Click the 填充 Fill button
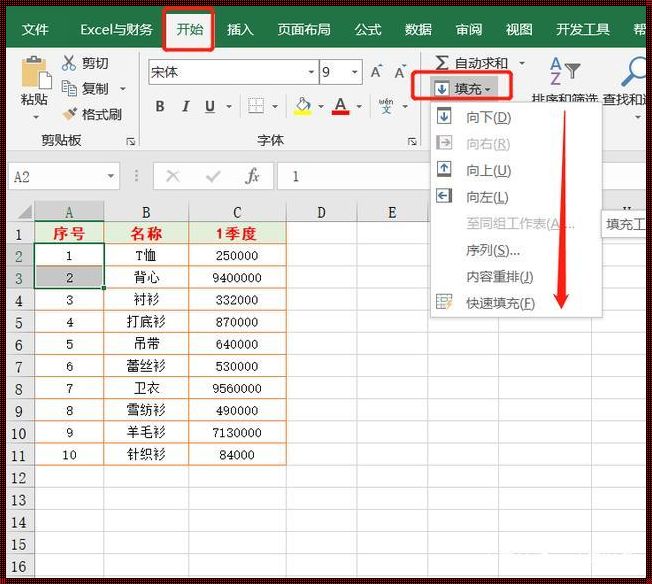This screenshot has width=652, height=584. pyautogui.click(x=464, y=88)
